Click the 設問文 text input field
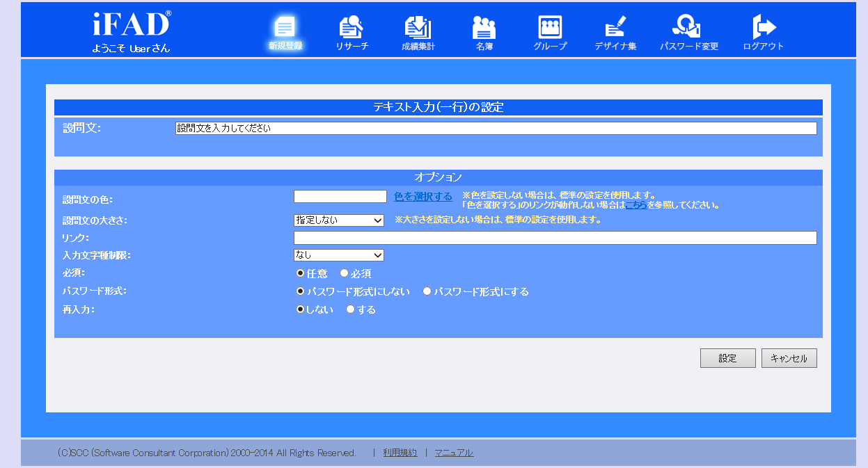 (496, 128)
